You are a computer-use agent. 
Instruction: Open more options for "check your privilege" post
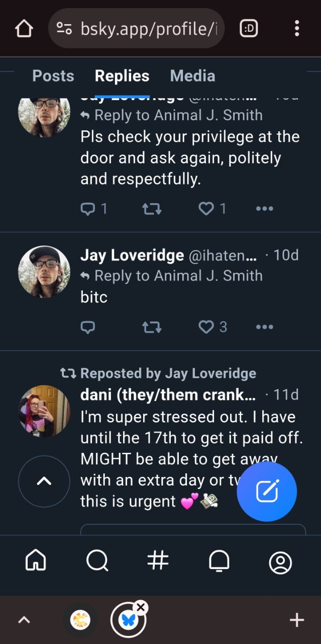(264, 208)
